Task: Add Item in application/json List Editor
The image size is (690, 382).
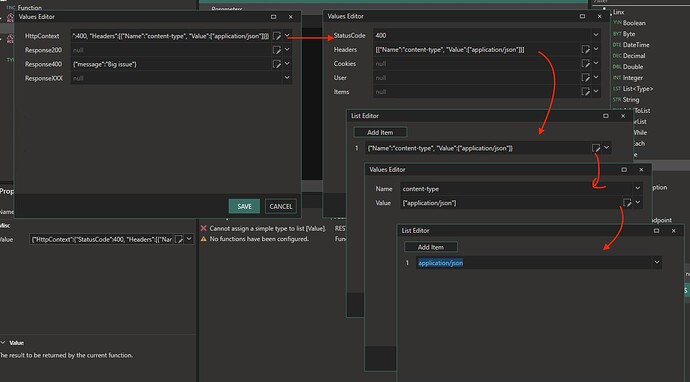Action: (x=430, y=247)
